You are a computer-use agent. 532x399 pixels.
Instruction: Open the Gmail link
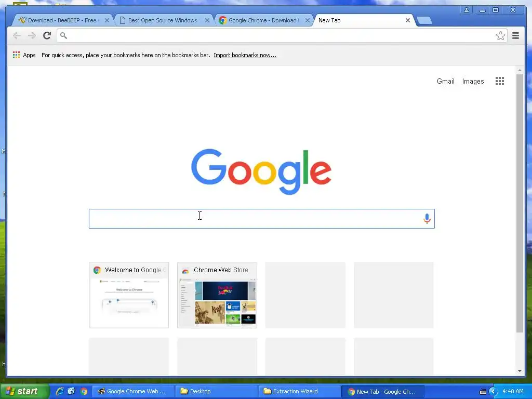[445, 81]
